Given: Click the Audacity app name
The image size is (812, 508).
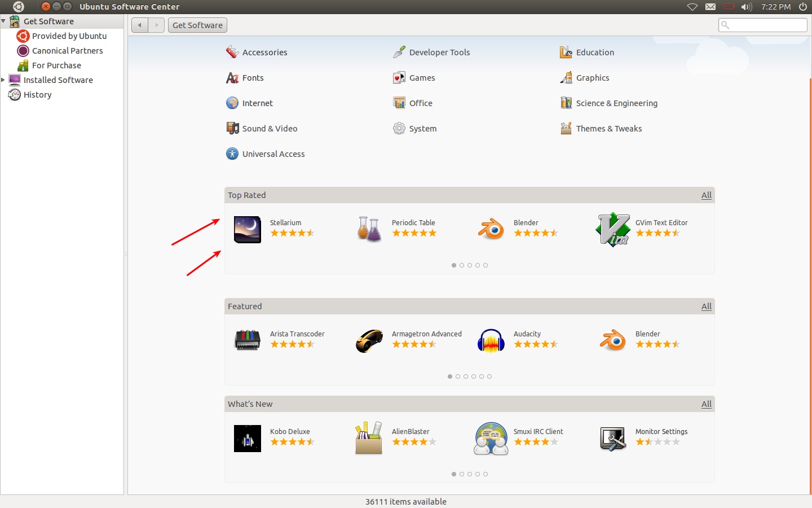Looking at the screenshot, I should click(527, 334).
